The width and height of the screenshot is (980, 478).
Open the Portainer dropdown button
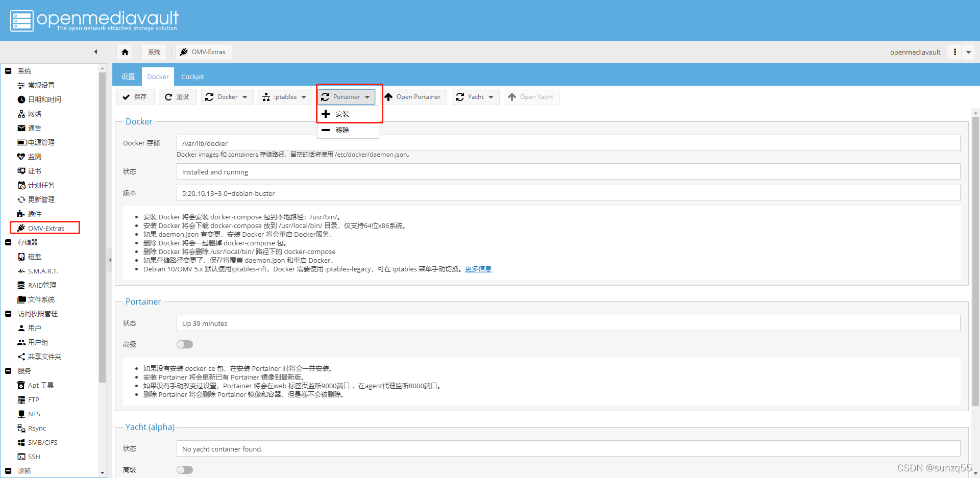pyautogui.click(x=346, y=97)
